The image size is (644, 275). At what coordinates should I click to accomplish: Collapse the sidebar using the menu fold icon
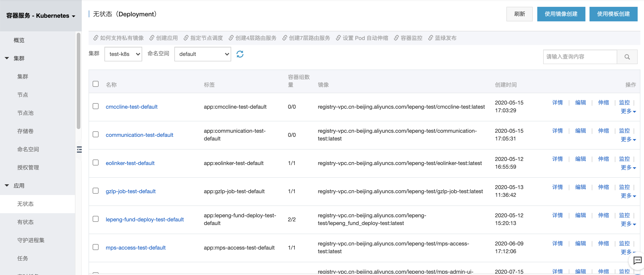pyautogui.click(x=79, y=149)
